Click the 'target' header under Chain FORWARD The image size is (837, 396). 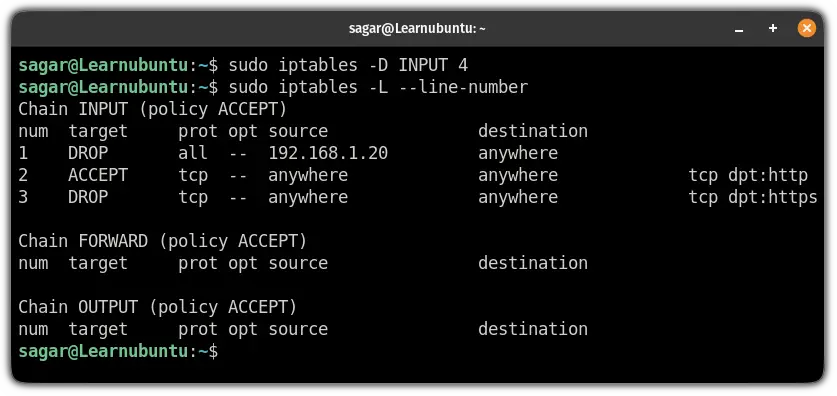tap(98, 263)
